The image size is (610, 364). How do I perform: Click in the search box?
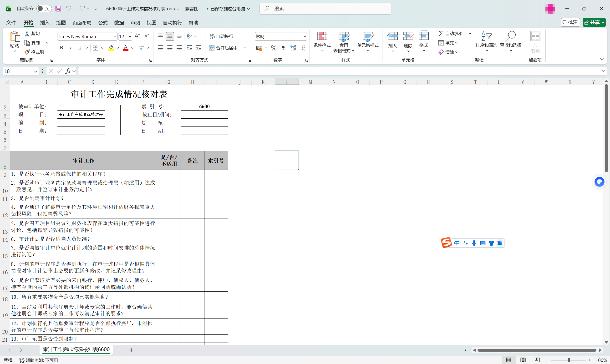(325, 9)
